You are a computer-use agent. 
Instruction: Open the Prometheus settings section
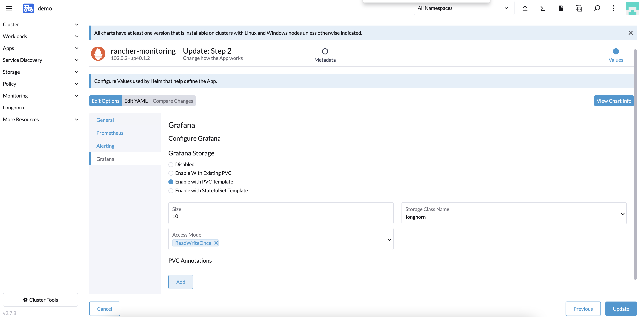tap(110, 133)
